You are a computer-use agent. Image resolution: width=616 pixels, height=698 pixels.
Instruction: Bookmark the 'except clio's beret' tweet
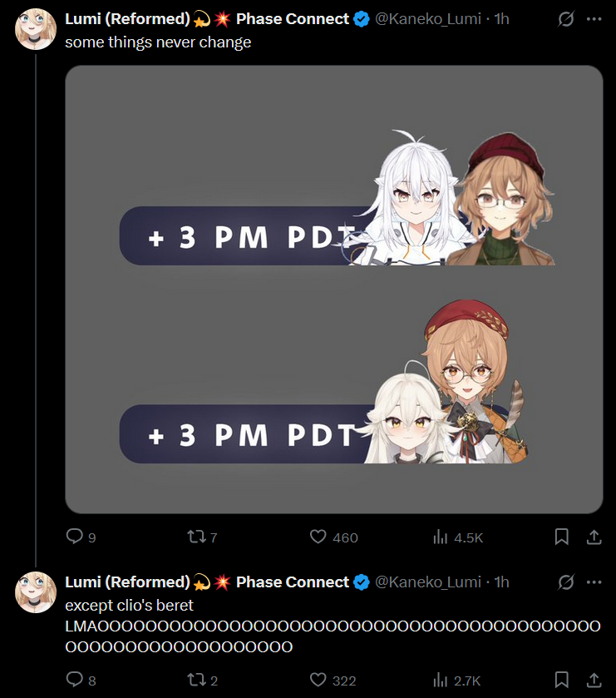click(x=562, y=680)
